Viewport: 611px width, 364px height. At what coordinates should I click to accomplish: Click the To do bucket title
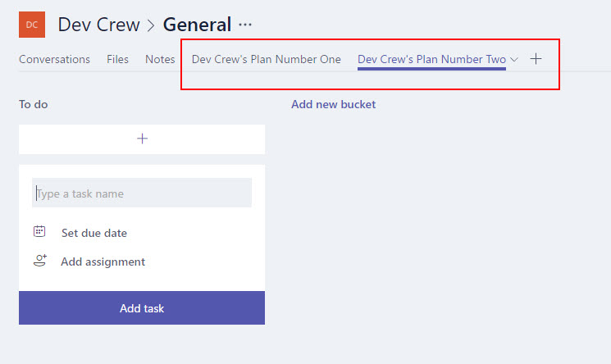coord(34,104)
